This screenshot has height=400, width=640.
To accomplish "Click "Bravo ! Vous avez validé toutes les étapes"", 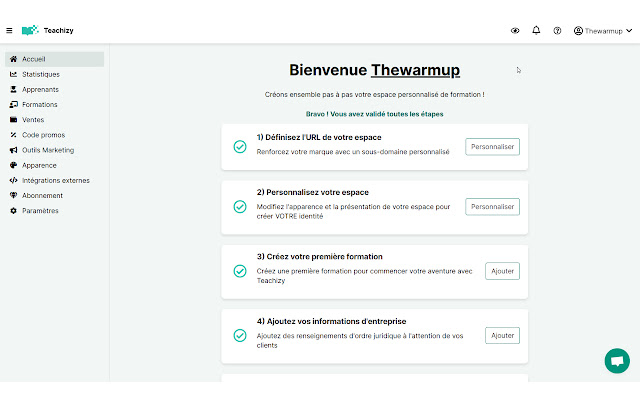I will click(374, 114).
